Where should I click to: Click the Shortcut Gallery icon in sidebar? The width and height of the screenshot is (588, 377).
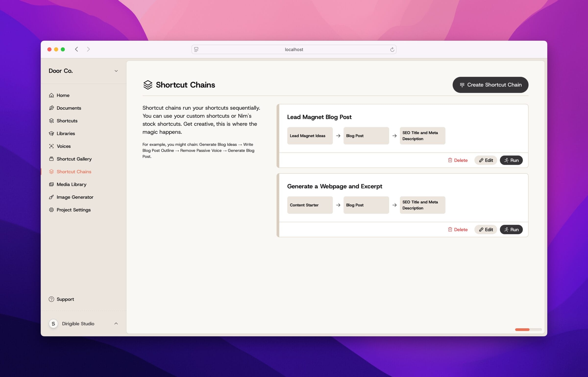point(51,159)
